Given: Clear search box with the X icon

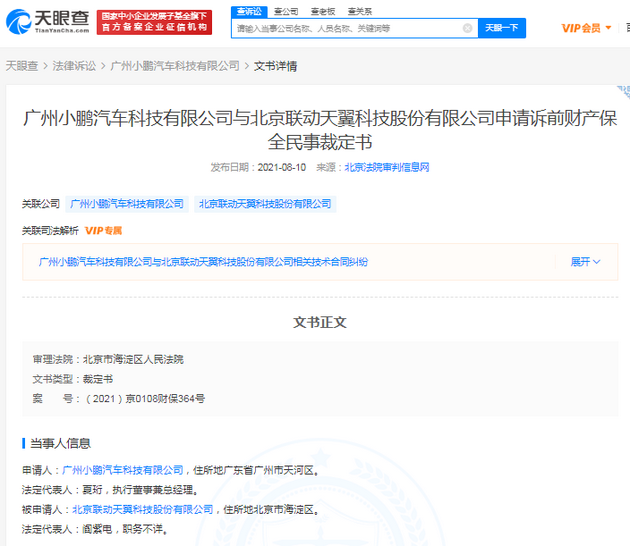Looking at the screenshot, I should tap(467, 28).
